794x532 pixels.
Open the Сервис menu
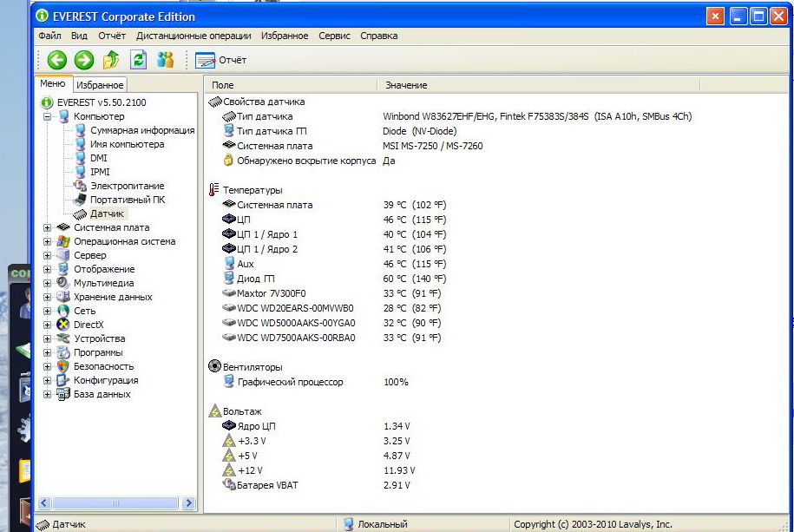click(x=334, y=36)
